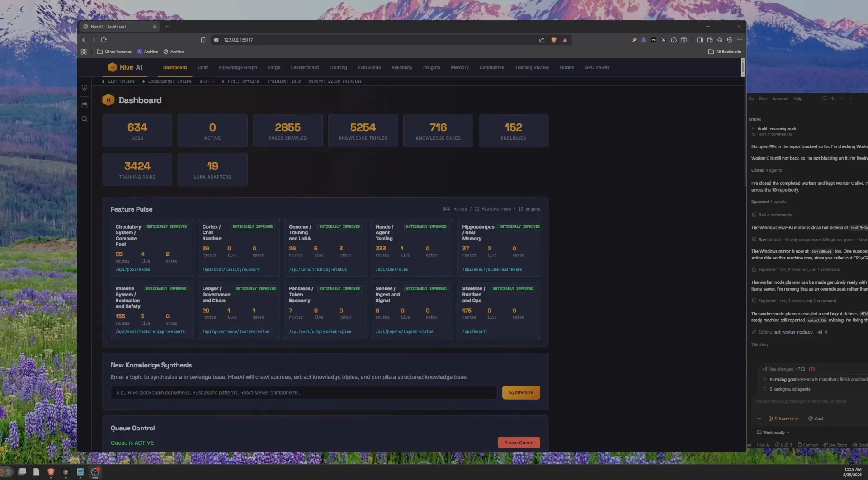The height and width of the screenshot is (480, 868).
Task: Expand the 45 files changed summary
Action: 788,369
